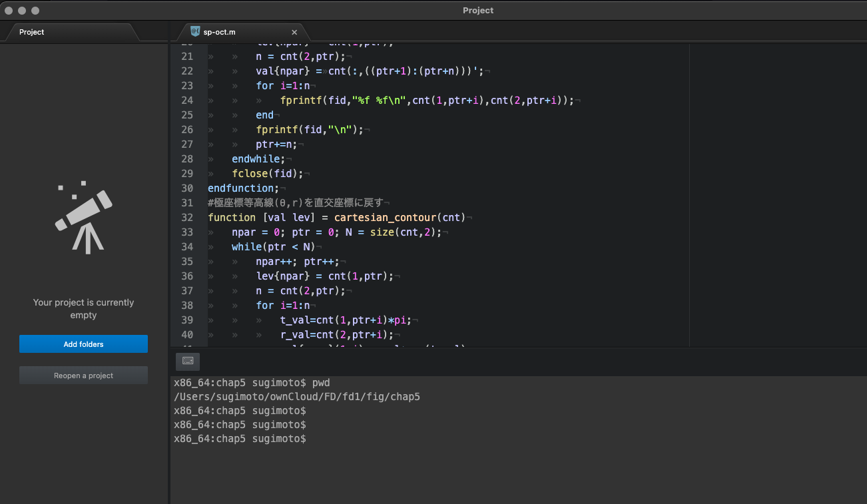Click 'fclose(fid);' on line 29

tap(268, 174)
